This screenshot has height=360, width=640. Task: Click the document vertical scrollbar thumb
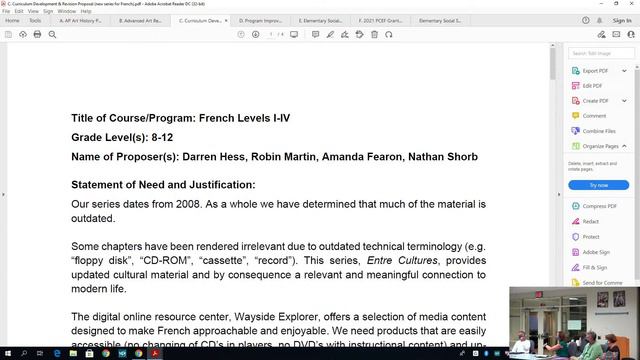553,63
